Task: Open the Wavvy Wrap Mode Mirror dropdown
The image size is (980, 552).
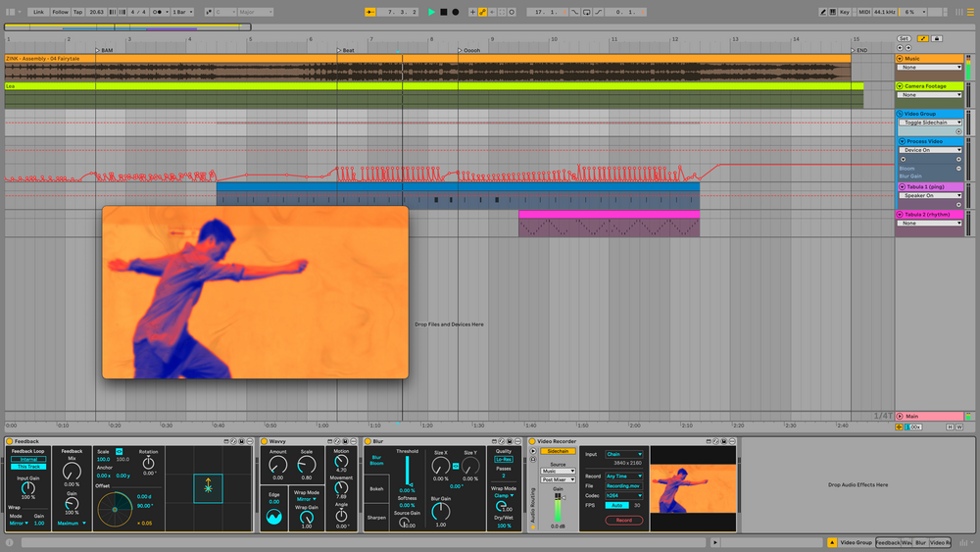Action: 306,499
